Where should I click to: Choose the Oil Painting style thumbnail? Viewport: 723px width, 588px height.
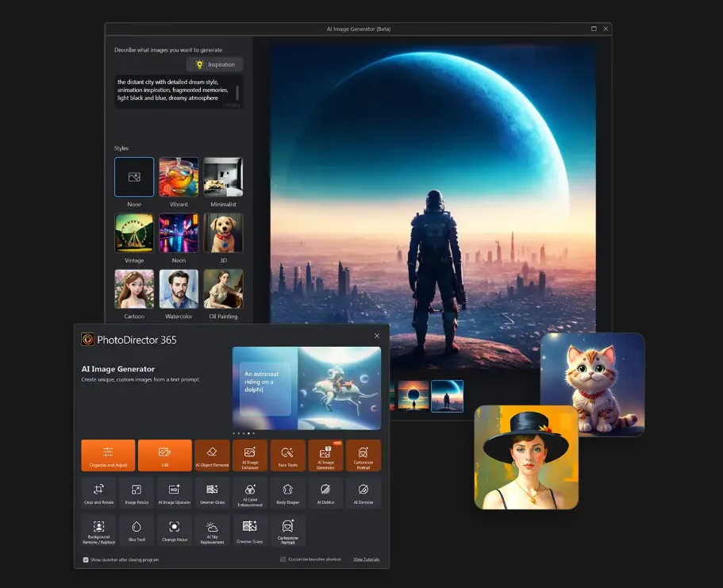click(223, 289)
